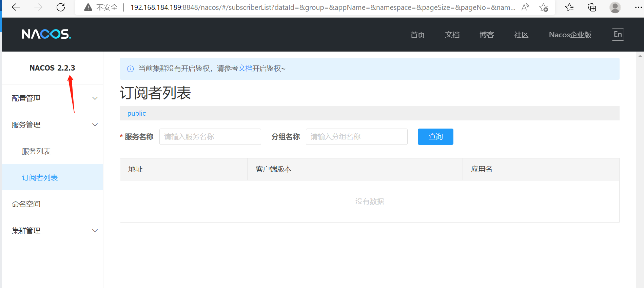Focus the 服务名称 input field
The image size is (644, 288).
coord(210,137)
